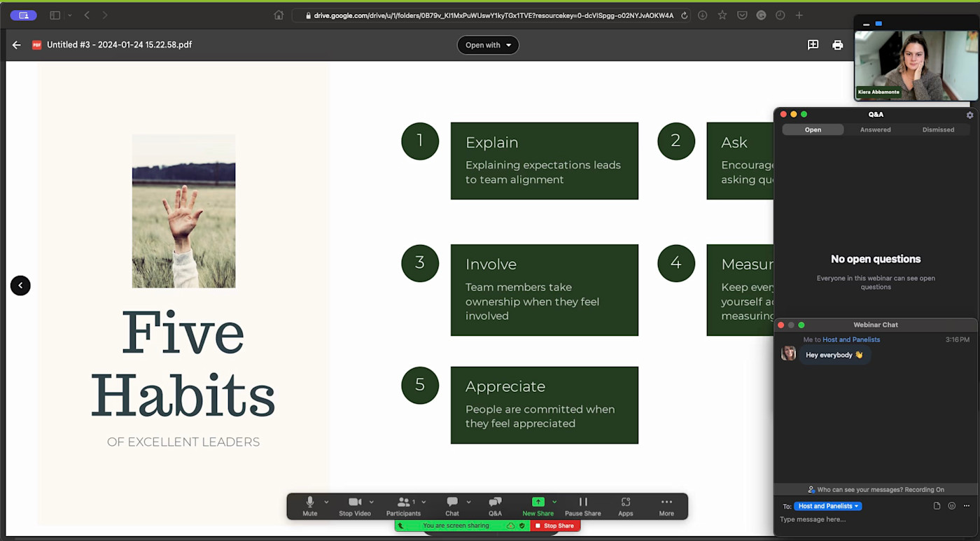Click the number 3 circle on slide

coord(420,263)
